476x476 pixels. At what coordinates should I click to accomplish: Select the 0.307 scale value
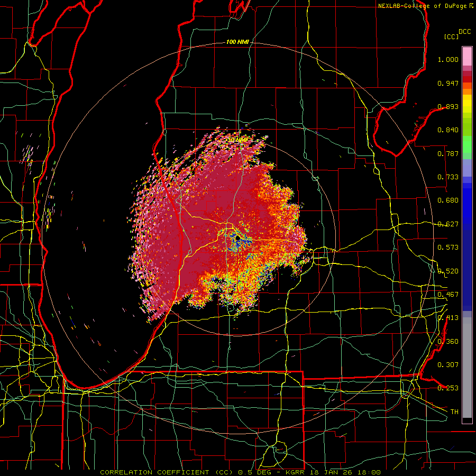tap(448, 364)
